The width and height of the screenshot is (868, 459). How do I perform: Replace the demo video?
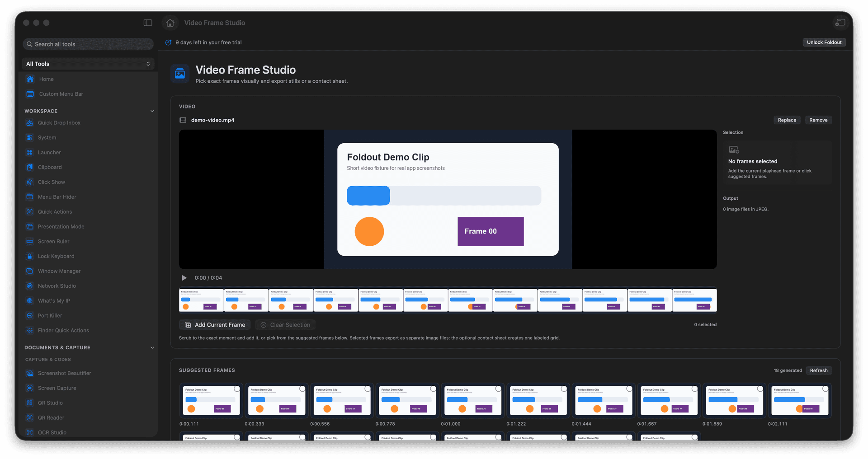787,120
